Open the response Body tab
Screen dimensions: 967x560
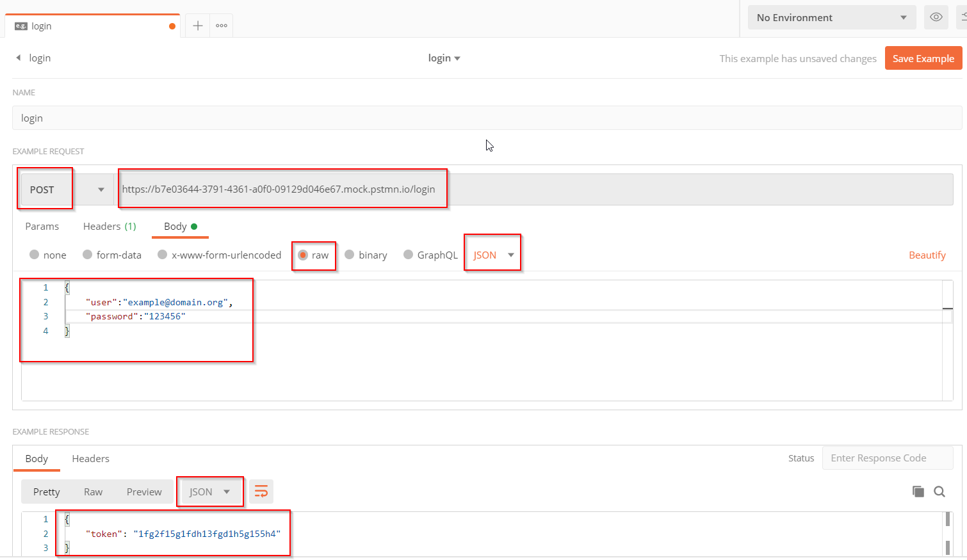coord(37,458)
